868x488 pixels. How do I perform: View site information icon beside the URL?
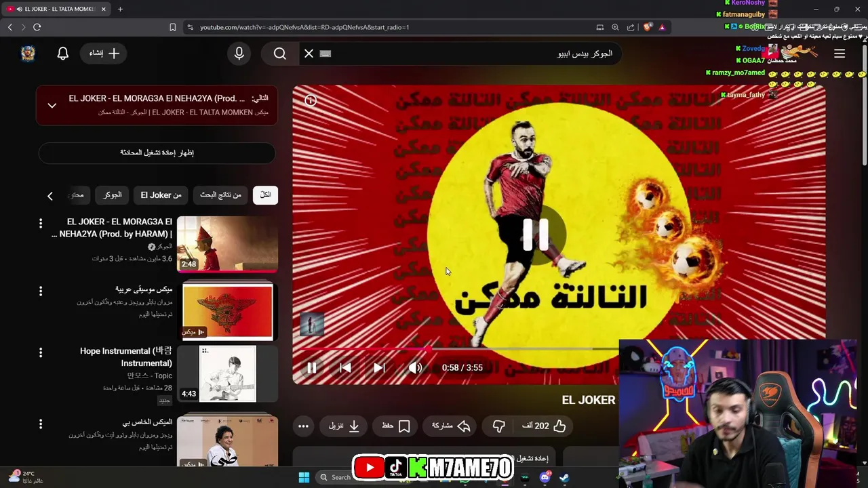[x=190, y=27]
